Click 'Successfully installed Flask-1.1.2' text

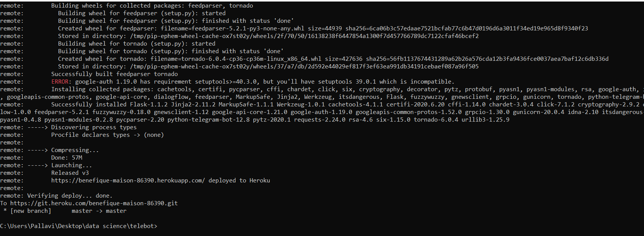(x=109, y=105)
